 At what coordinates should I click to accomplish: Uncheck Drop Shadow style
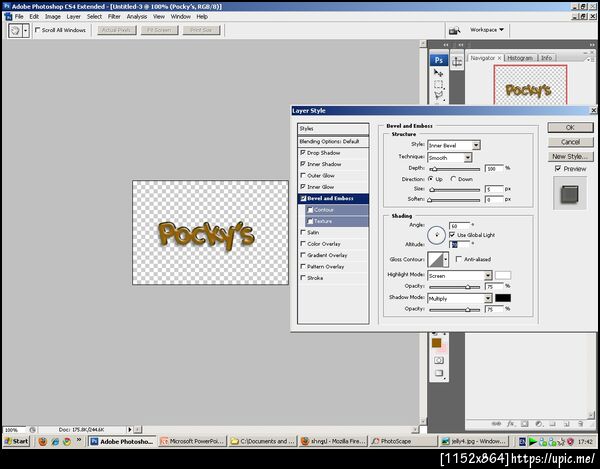[x=303, y=153]
